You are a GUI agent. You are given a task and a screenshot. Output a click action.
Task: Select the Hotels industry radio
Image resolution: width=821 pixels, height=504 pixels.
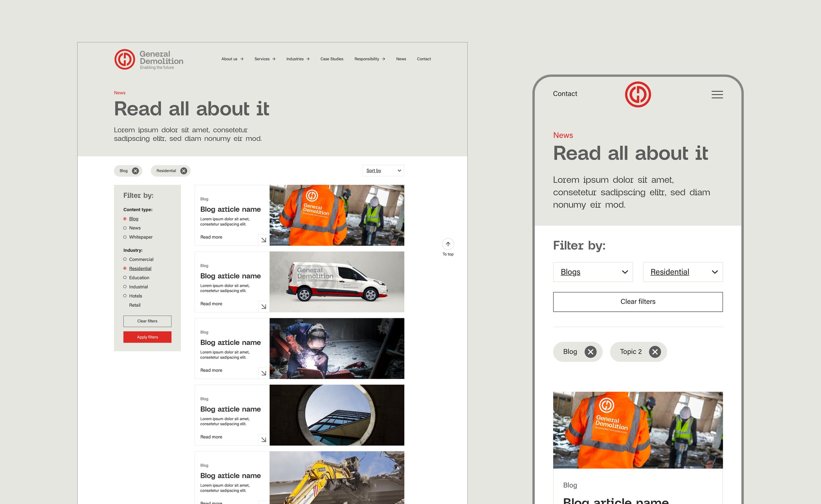click(x=125, y=296)
